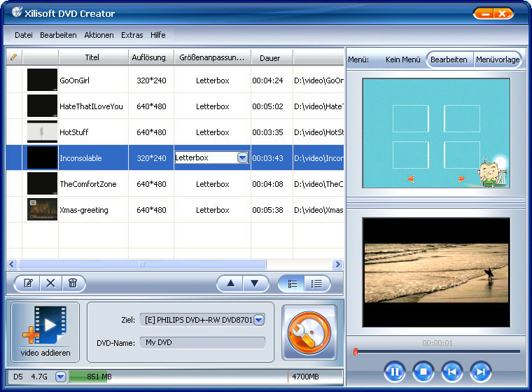Click the Kein Menü label
532x392 pixels.
(x=402, y=59)
